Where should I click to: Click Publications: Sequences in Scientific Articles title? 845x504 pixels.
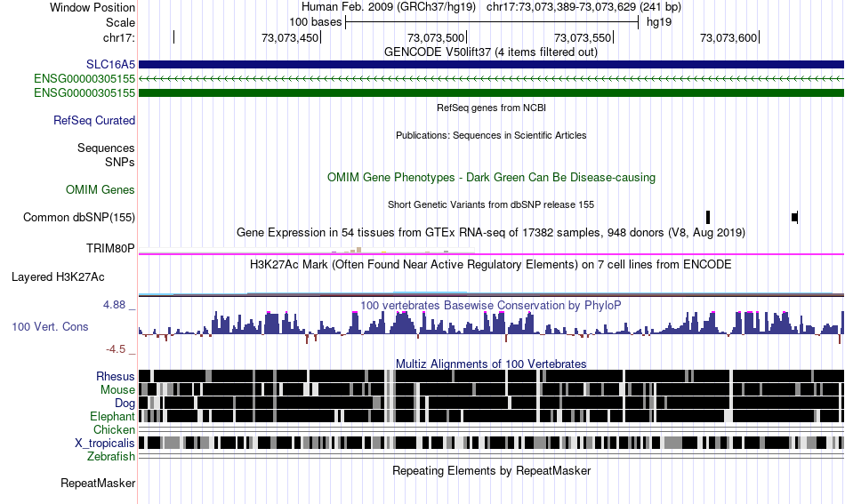coord(491,135)
